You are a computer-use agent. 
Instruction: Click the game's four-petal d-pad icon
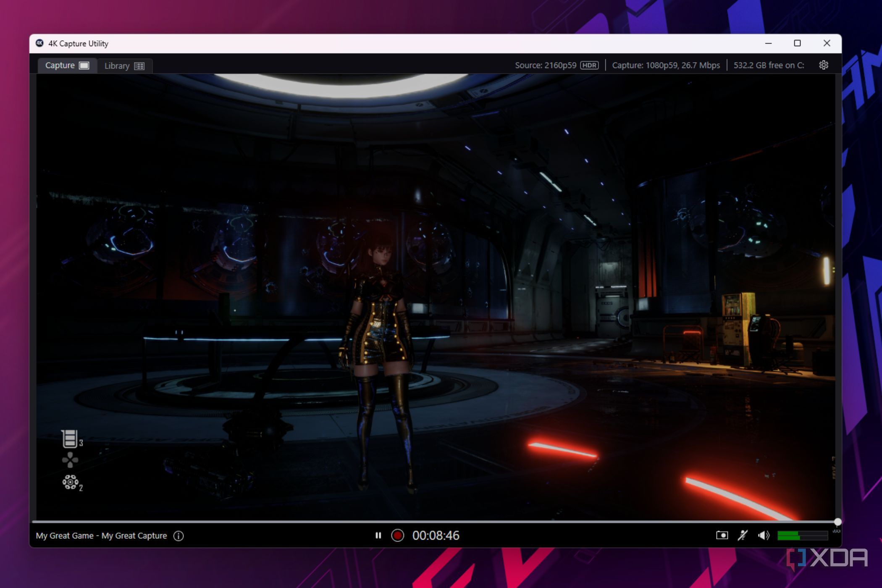(70, 460)
